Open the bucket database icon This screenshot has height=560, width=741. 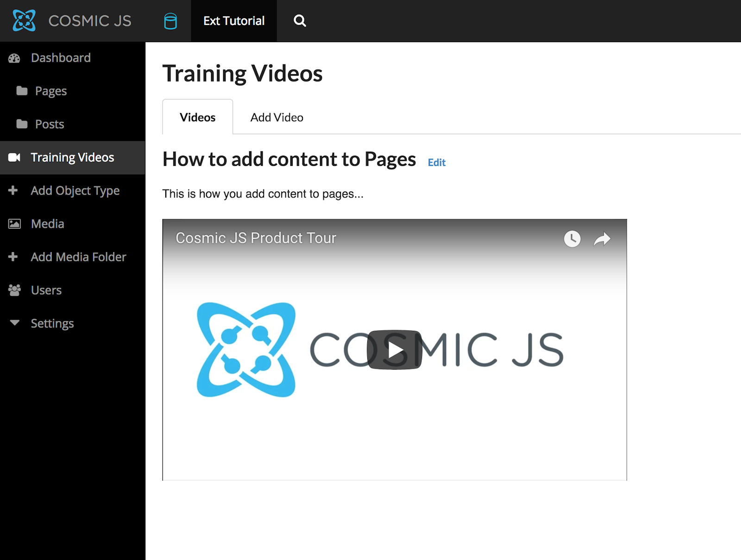tap(170, 21)
